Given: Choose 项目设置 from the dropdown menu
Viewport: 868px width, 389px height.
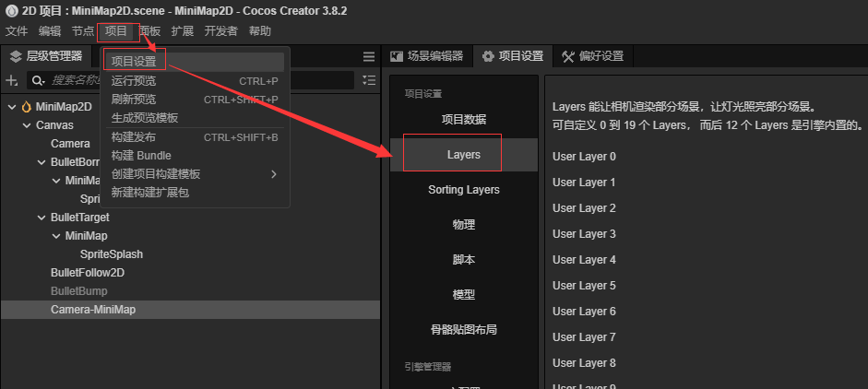Looking at the screenshot, I should pyautogui.click(x=195, y=62).
